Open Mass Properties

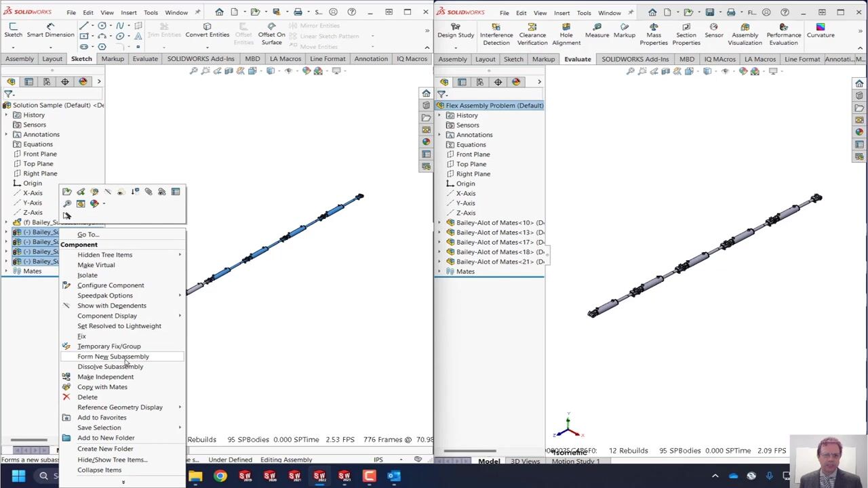653,35
